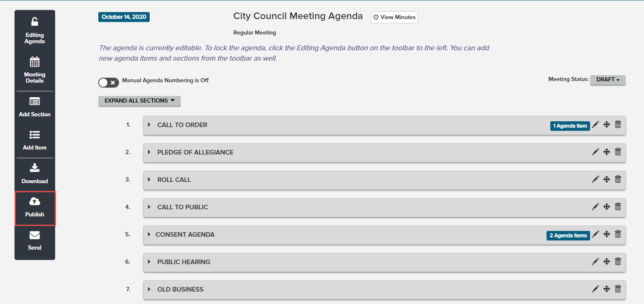
Task: Edit the OLD BUSINESS section
Action: pyautogui.click(x=595, y=289)
